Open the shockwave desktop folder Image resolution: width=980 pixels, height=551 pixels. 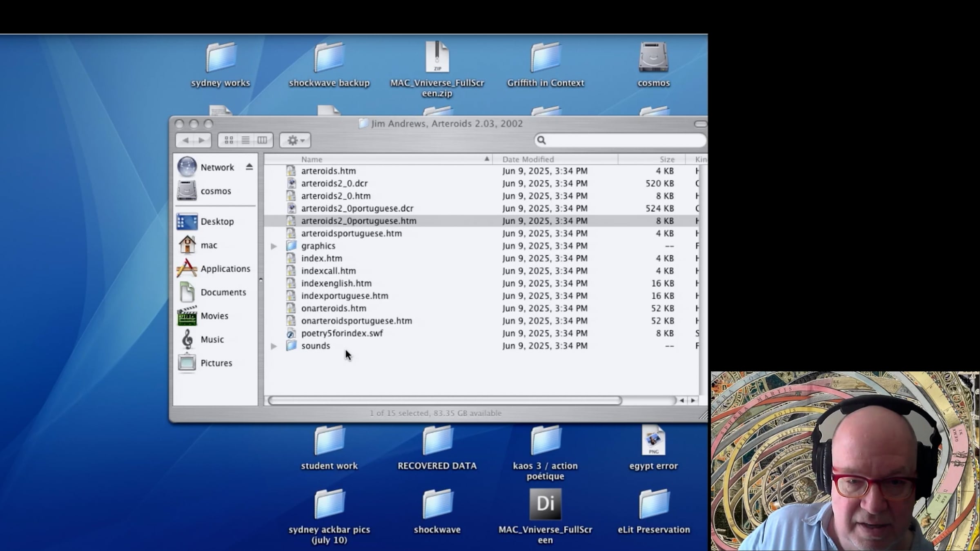437,504
